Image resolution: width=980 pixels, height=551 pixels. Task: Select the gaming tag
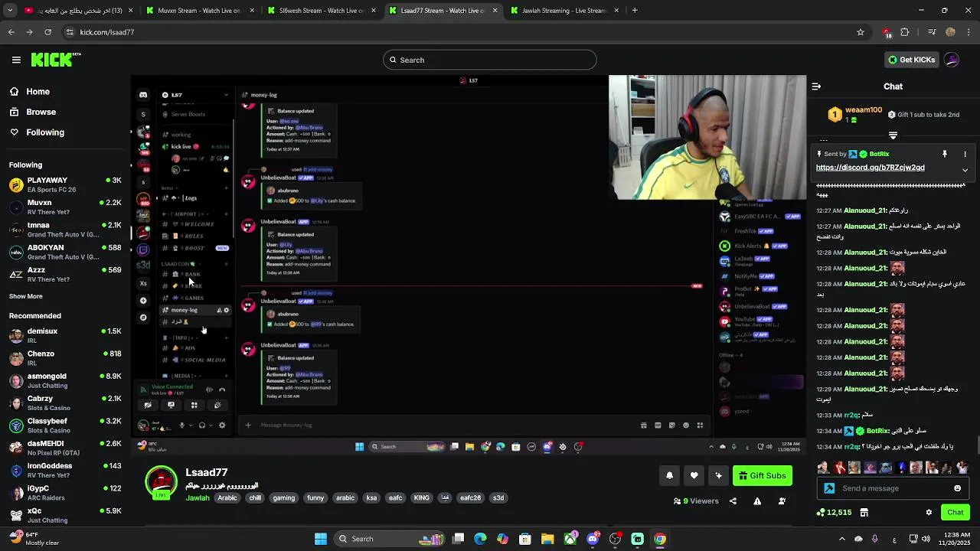[x=283, y=497]
